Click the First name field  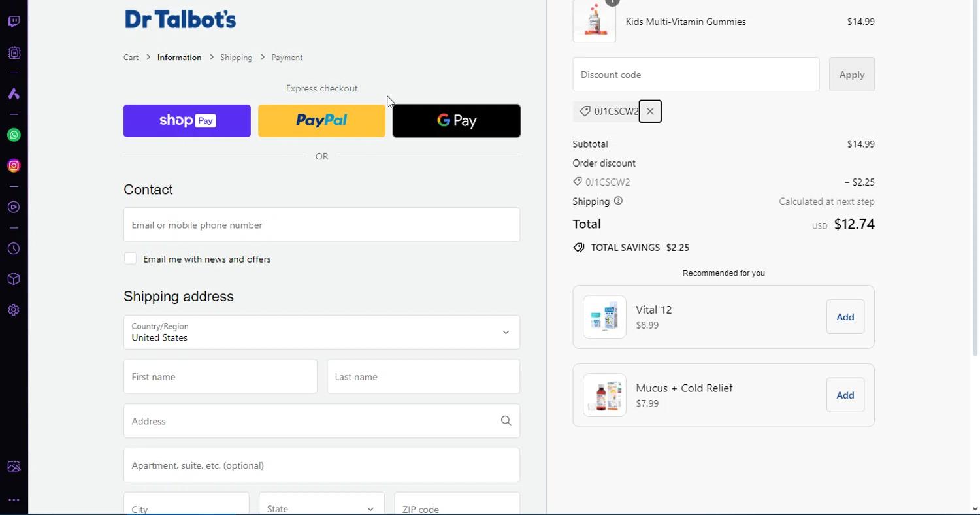click(x=220, y=376)
